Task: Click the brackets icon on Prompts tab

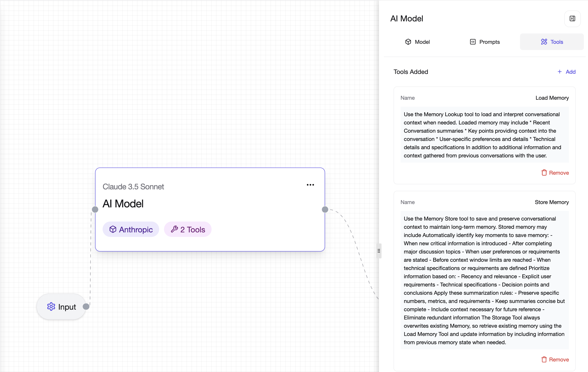Action: pos(473,42)
